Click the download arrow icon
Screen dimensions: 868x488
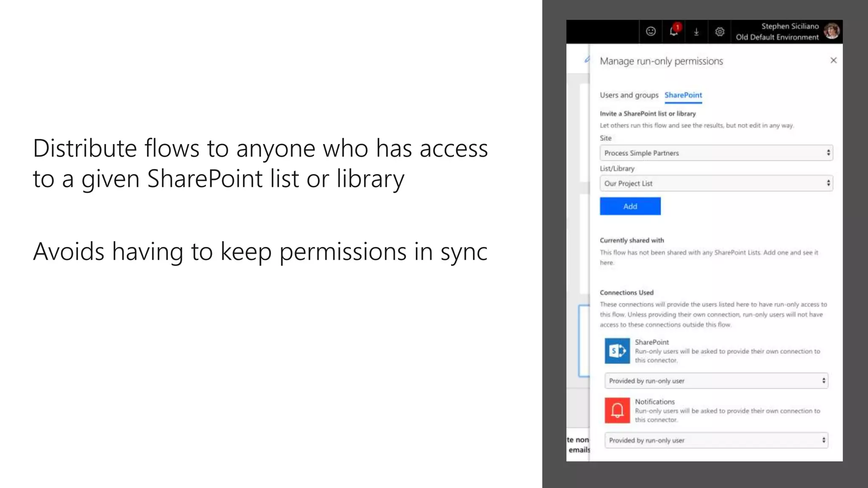coord(696,32)
